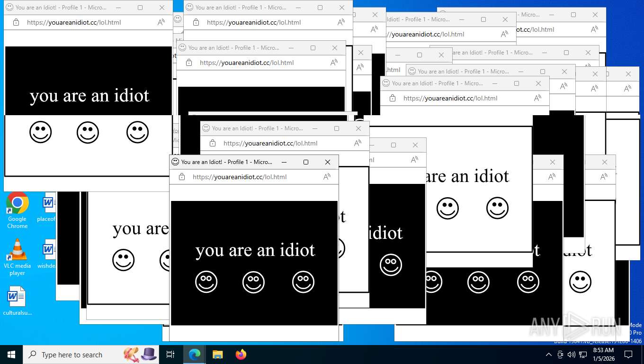Screen dimensions: 644x364
Task: Open the volume control in the system tray
Action: tap(572, 355)
